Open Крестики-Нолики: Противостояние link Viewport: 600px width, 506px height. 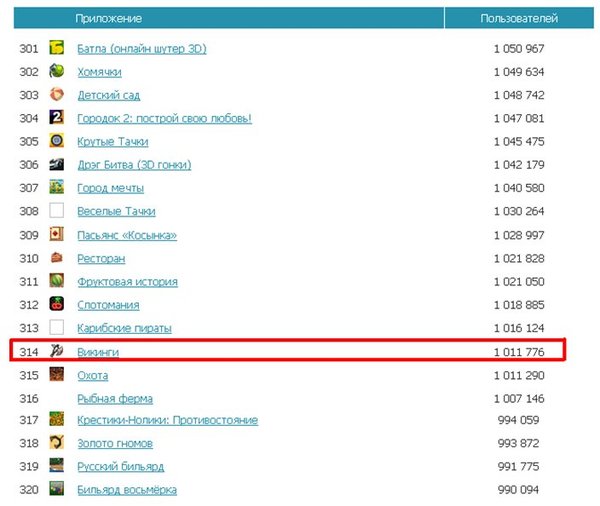pos(168,420)
